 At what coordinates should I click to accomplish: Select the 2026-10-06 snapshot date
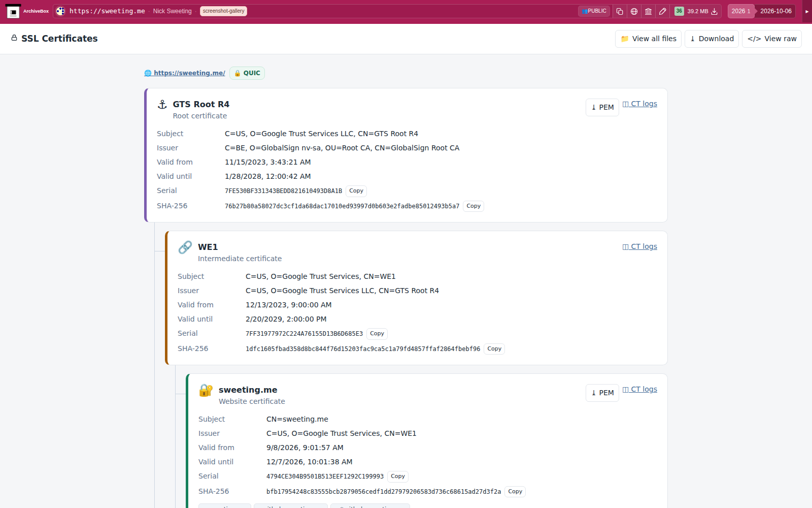(775, 11)
